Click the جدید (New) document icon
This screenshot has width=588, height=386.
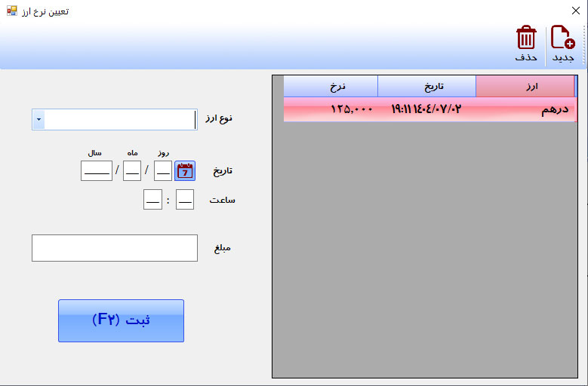pos(562,38)
